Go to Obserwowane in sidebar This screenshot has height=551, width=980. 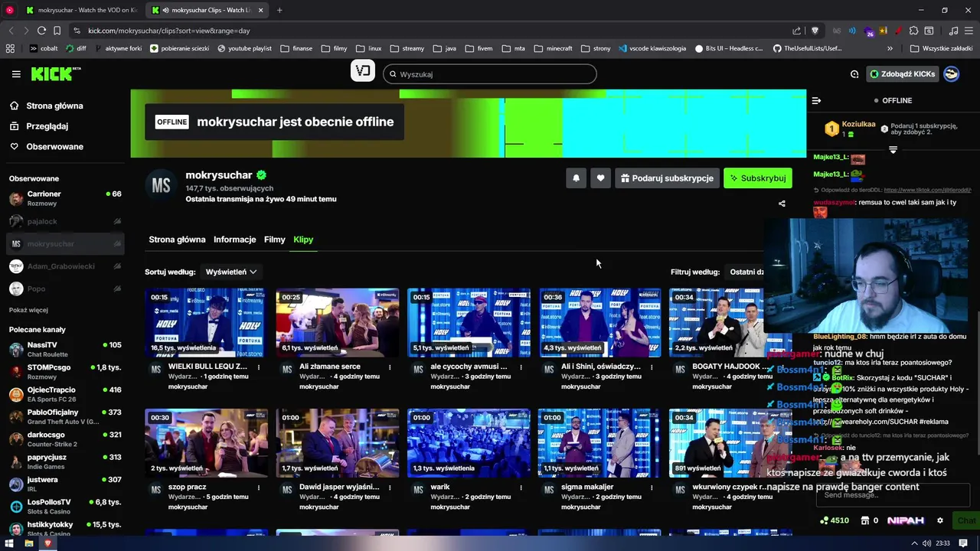click(x=54, y=147)
